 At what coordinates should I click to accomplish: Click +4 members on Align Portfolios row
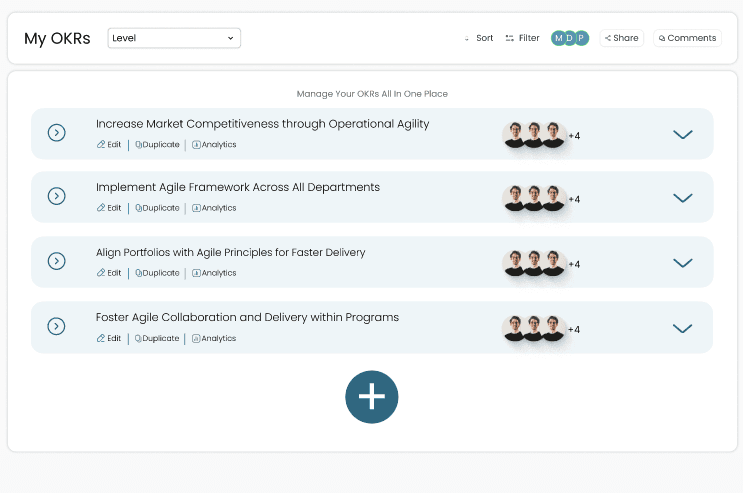click(x=574, y=265)
